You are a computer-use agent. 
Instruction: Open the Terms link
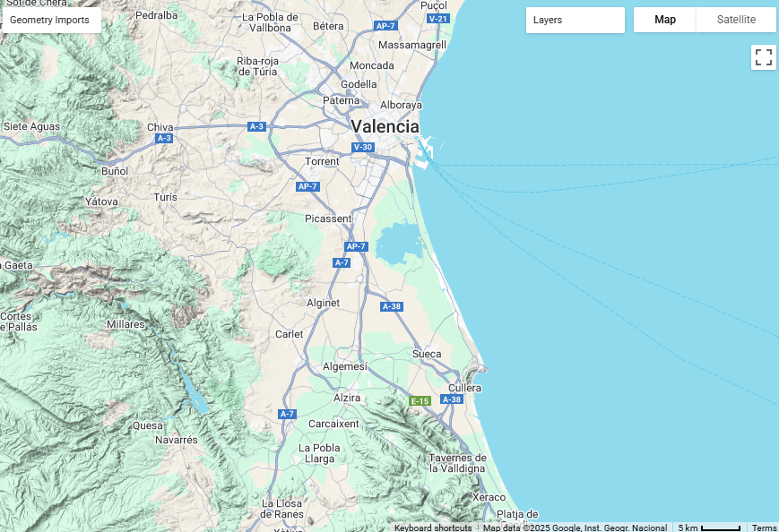click(x=764, y=528)
